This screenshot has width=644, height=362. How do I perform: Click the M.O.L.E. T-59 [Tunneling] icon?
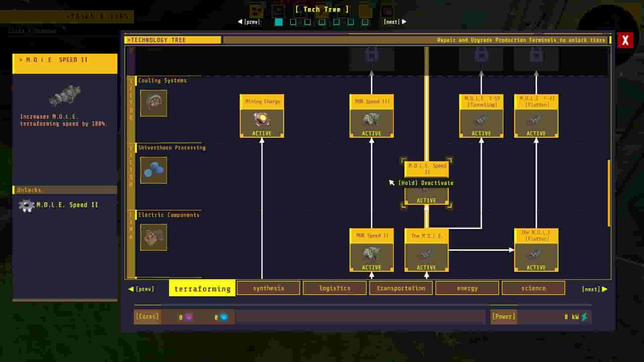pos(481,121)
